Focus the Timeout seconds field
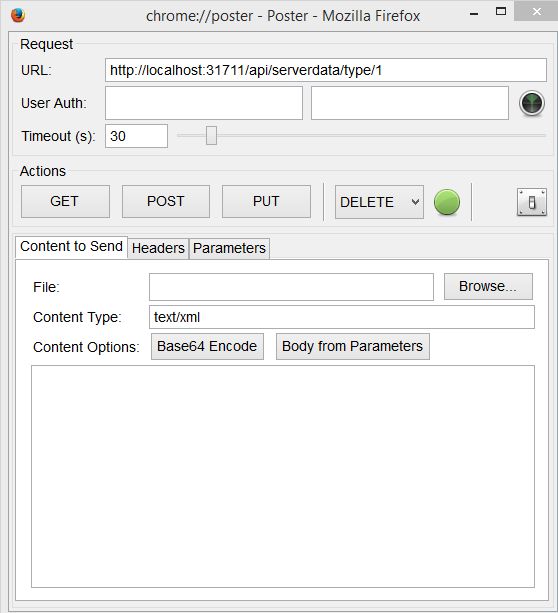 click(136, 136)
